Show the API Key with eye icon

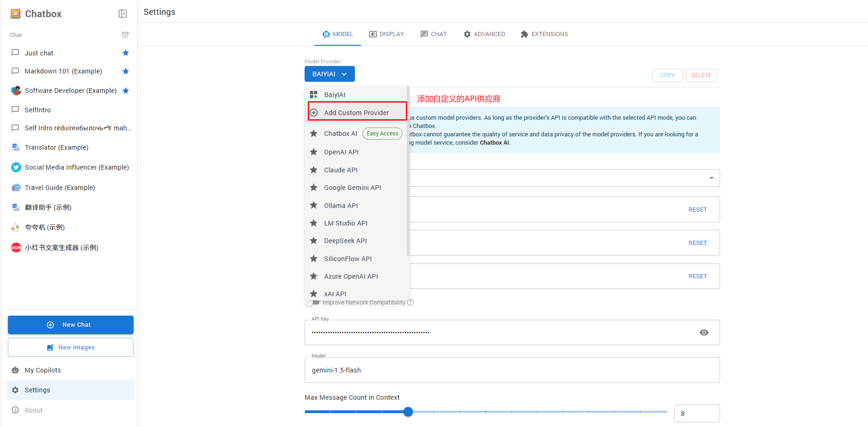pyautogui.click(x=704, y=332)
